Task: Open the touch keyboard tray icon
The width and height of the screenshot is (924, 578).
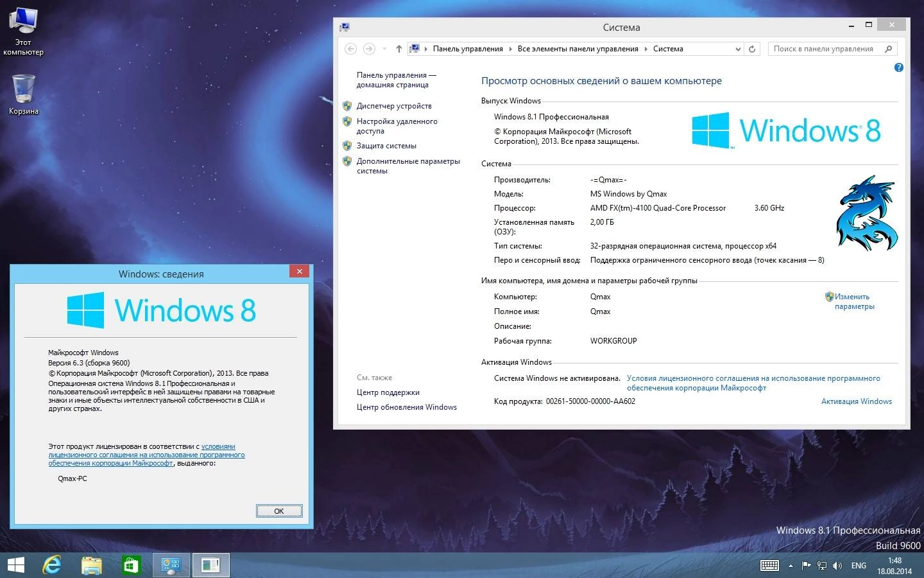Action: [769, 566]
